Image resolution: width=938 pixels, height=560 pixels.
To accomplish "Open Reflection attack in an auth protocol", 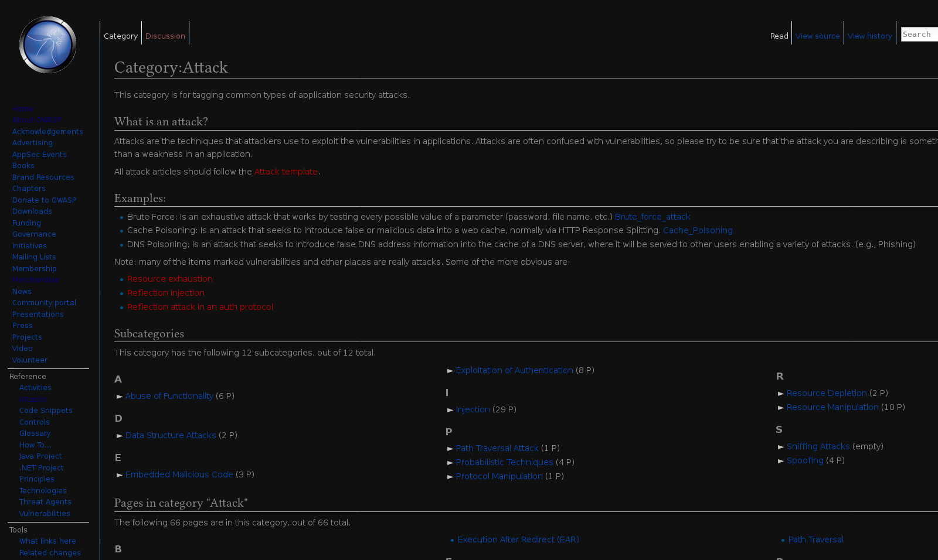I will click(200, 307).
